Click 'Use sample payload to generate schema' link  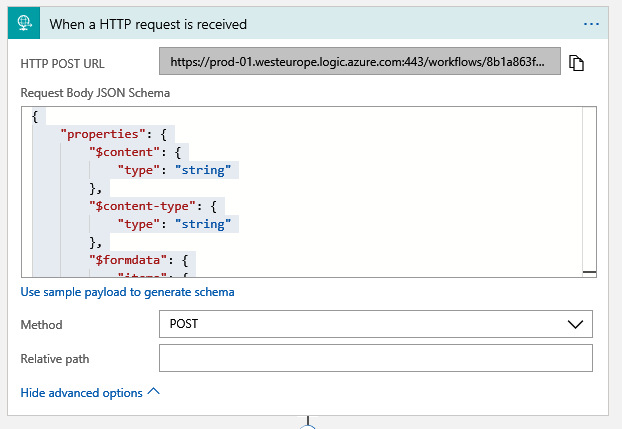tap(127, 292)
